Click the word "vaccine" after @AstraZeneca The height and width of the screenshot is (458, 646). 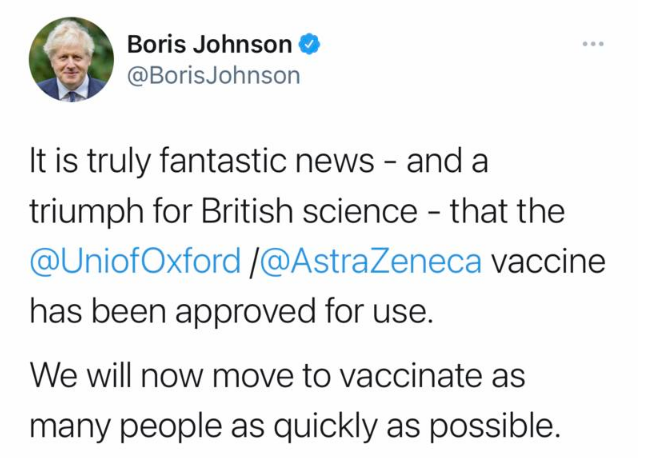tap(551, 262)
